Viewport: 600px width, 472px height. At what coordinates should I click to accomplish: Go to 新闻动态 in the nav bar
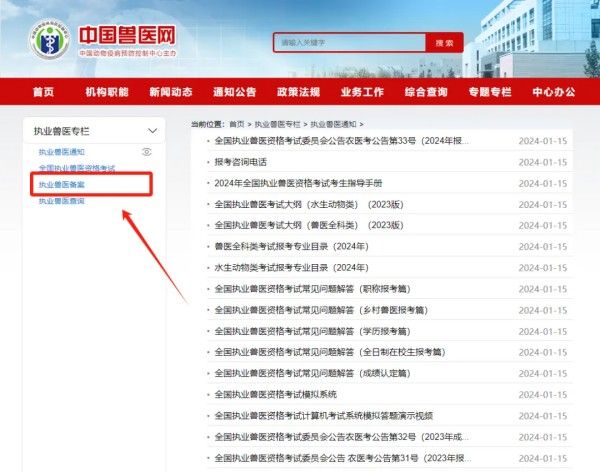(x=170, y=92)
